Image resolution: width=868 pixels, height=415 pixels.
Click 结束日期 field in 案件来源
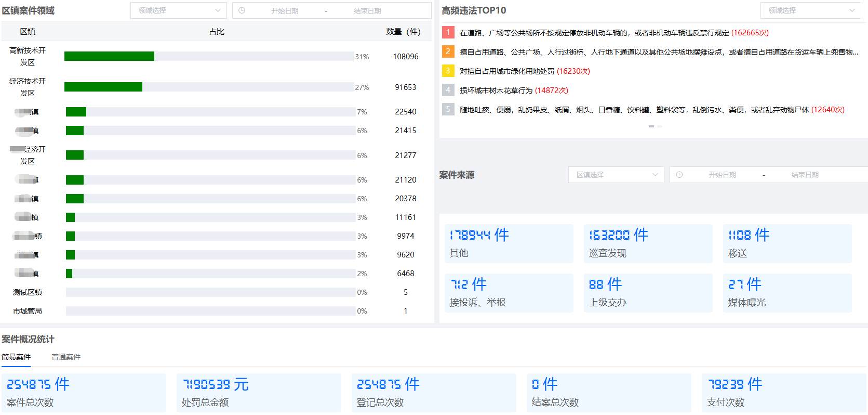[x=805, y=175]
